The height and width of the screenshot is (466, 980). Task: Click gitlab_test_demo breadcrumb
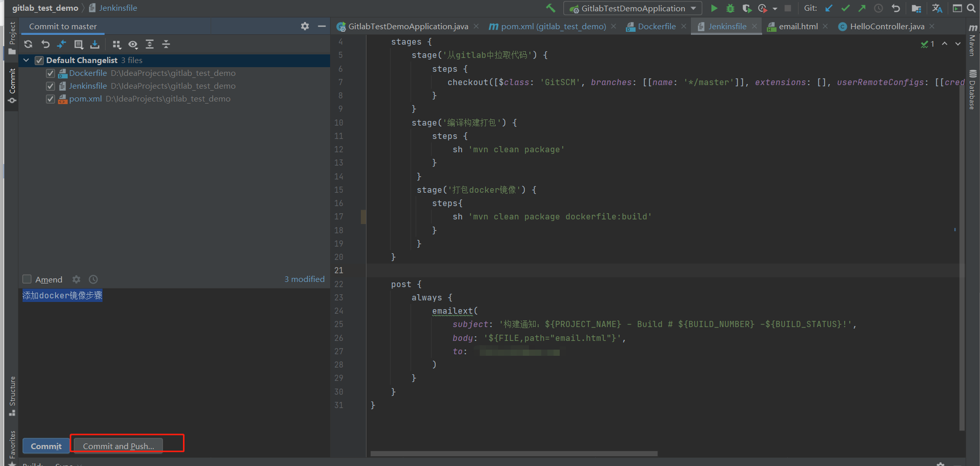point(45,8)
